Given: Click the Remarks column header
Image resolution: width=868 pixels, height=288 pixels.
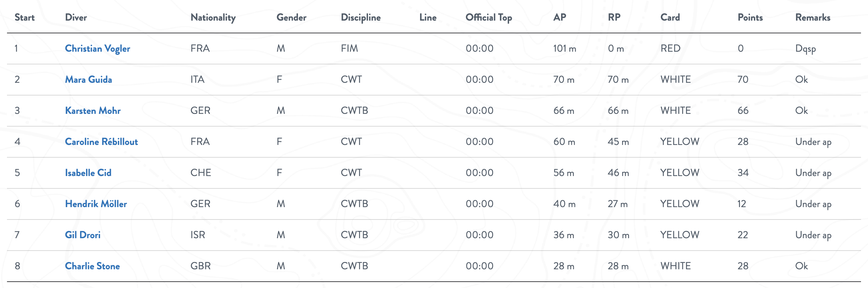Looking at the screenshot, I should 813,17.
